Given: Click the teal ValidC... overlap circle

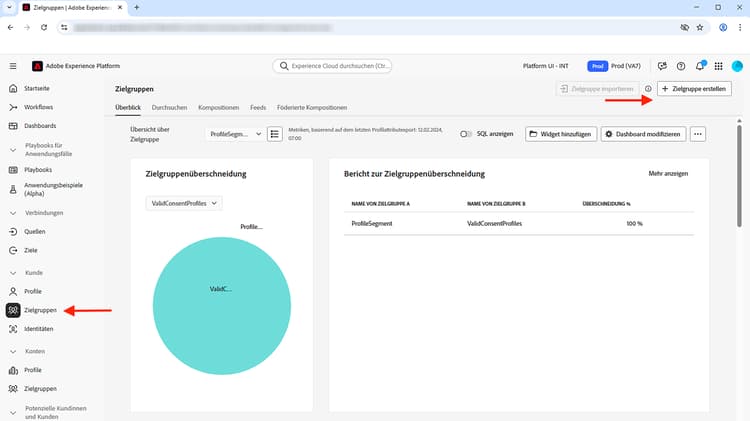Looking at the screenshot, I should 221,306.
